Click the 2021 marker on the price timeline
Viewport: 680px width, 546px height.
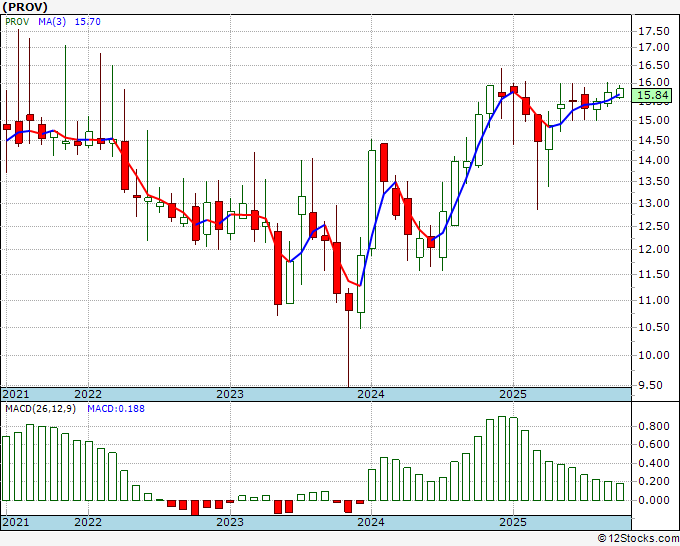pos(16,394)
